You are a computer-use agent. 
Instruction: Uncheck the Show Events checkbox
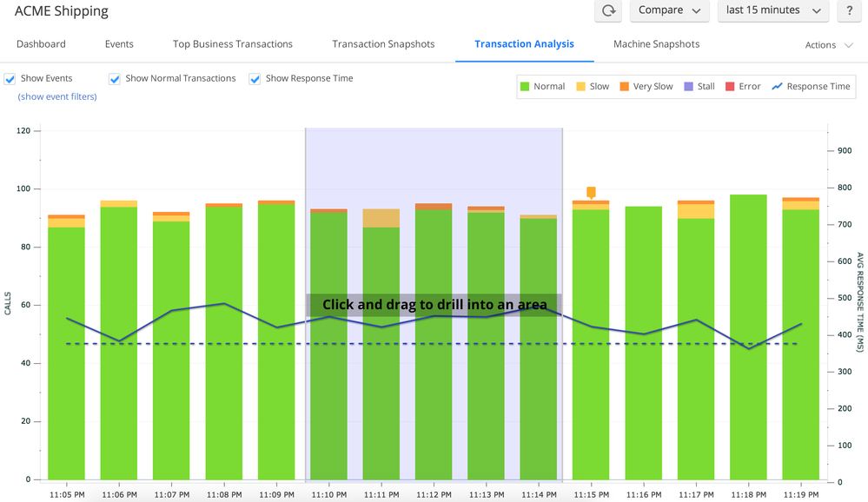[x=10, y=79]
